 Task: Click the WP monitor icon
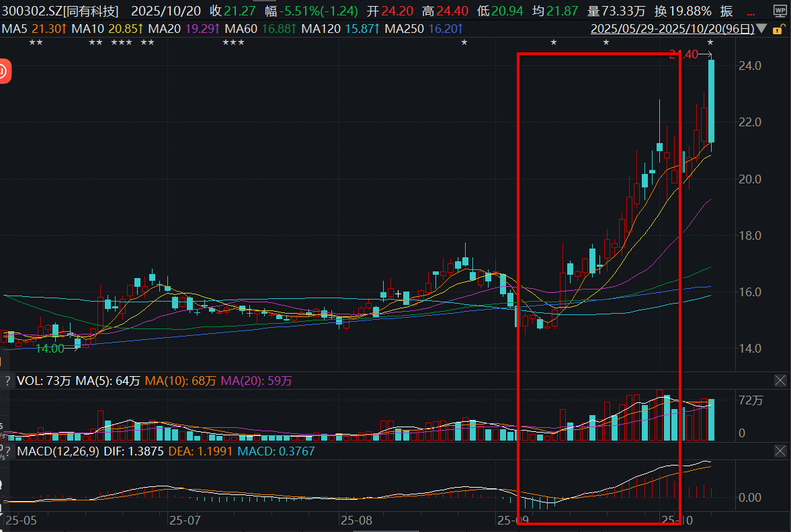click(x=778, y=11)
